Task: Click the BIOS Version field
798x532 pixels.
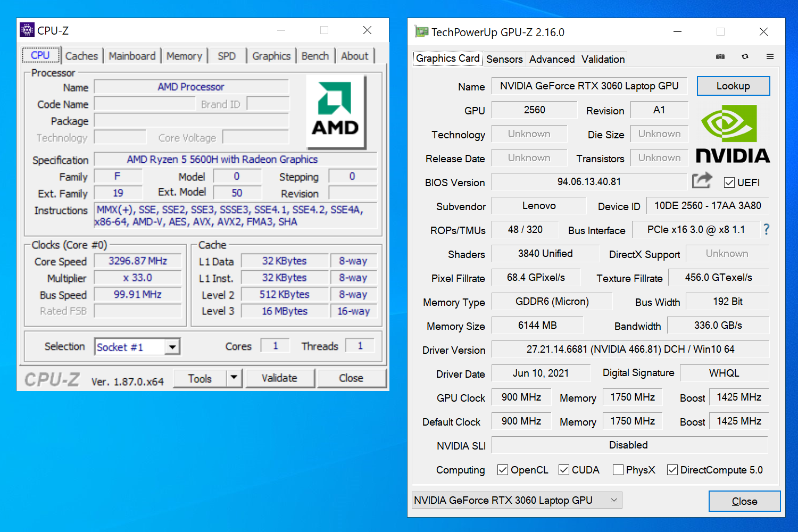Action: 589,182
